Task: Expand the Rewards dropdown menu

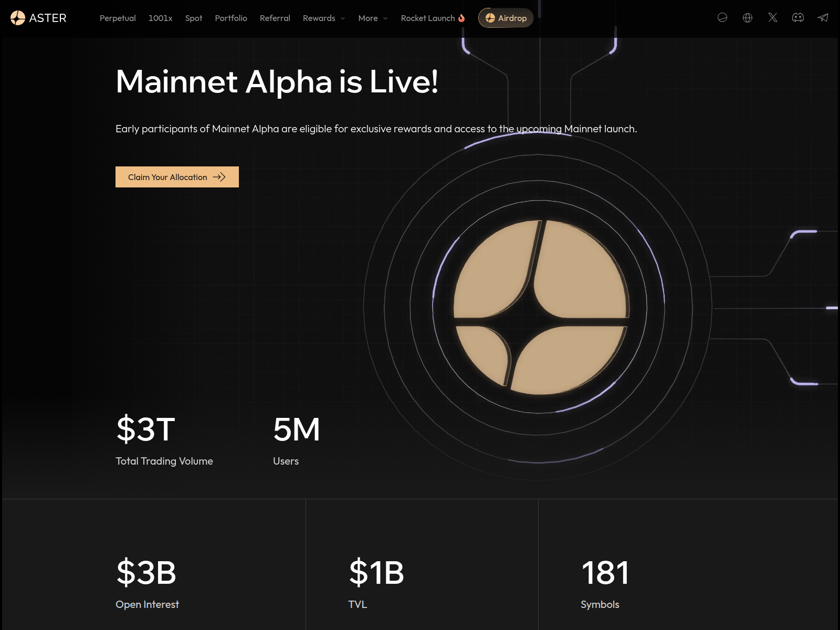Action: tap(323, 18)
